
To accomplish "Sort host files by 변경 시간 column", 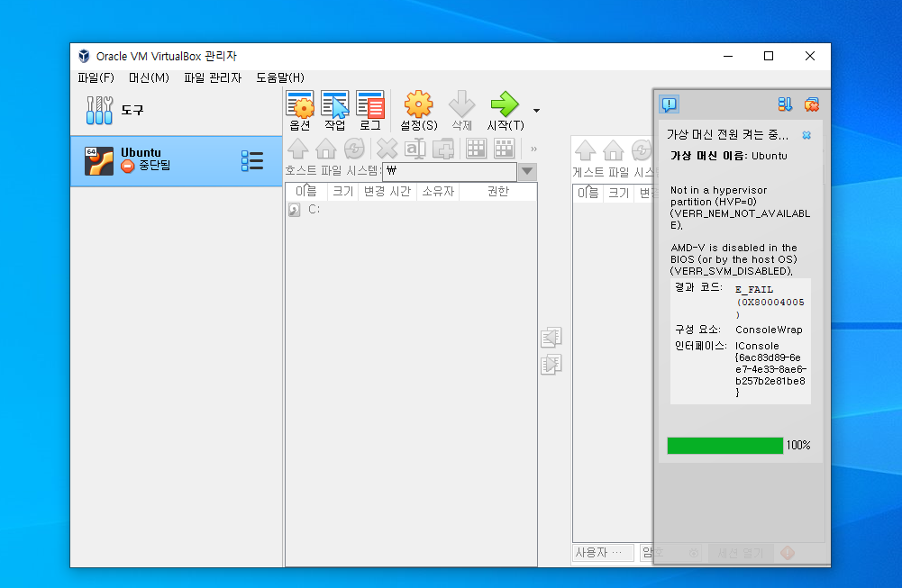I will pos(387,192).
